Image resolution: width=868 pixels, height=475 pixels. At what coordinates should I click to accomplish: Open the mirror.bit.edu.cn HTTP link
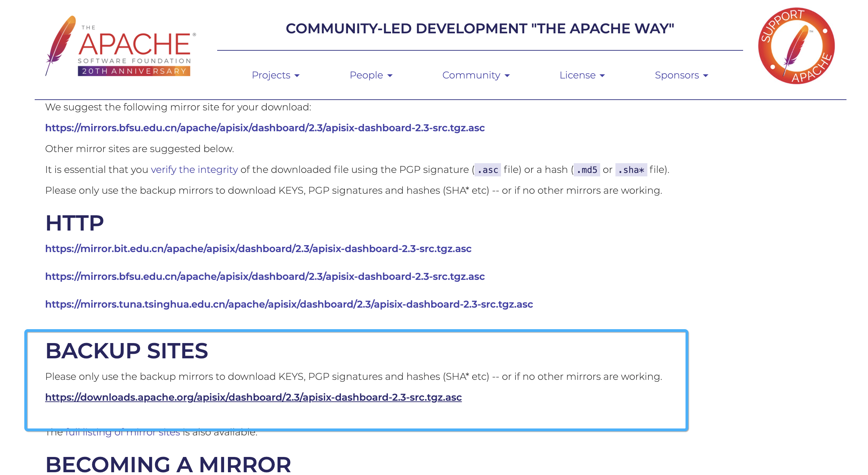point(258,249)
